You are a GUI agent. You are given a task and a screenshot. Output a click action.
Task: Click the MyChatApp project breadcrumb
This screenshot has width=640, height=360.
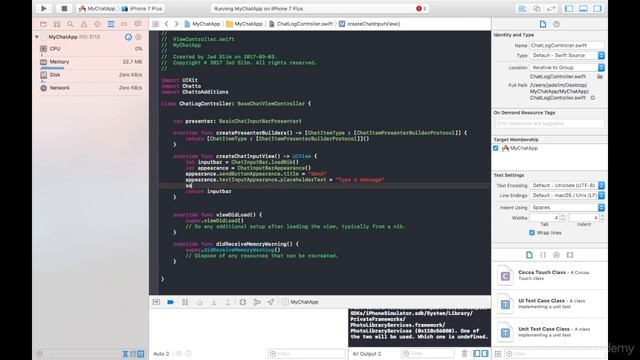pyautogui.click(x=202, y=24)
